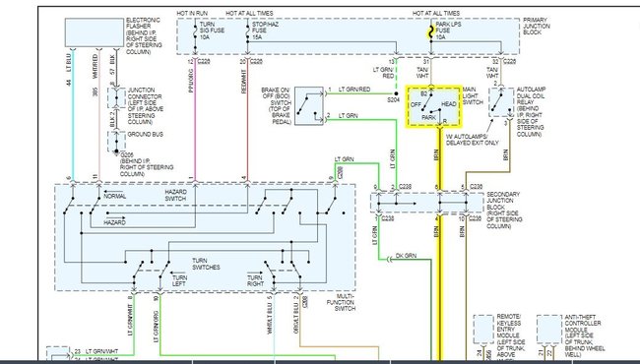
Task: Click the Anti-Theft Controller Module box
Action: (x=549, y=330)
